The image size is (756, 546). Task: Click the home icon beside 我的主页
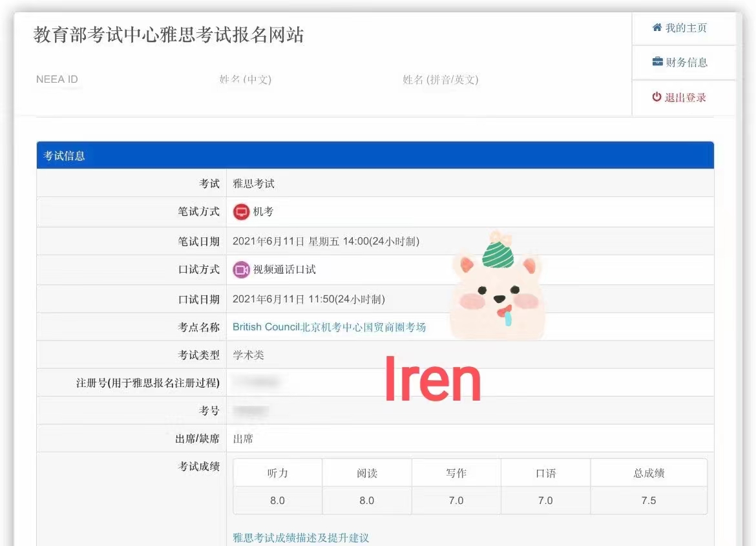pos(656,28)
